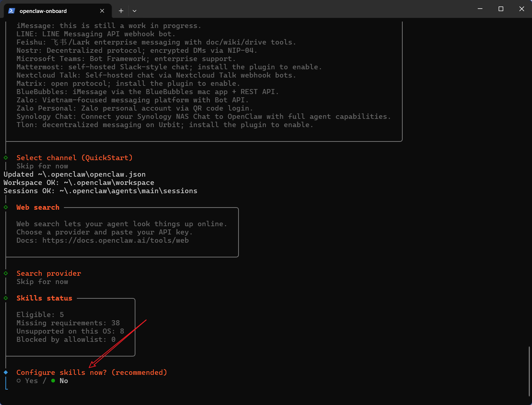Click the Feishu description line
Screen dimensions: 532x405
click(156, 42)
